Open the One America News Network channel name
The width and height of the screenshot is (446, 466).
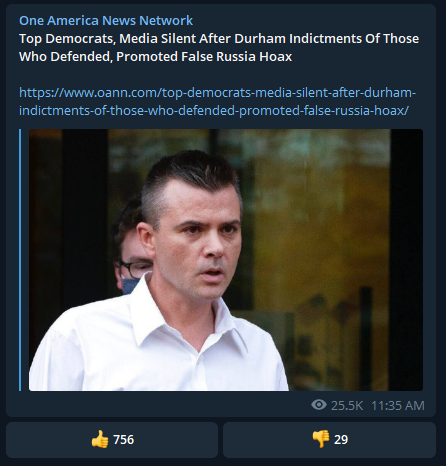coord(106,21)
